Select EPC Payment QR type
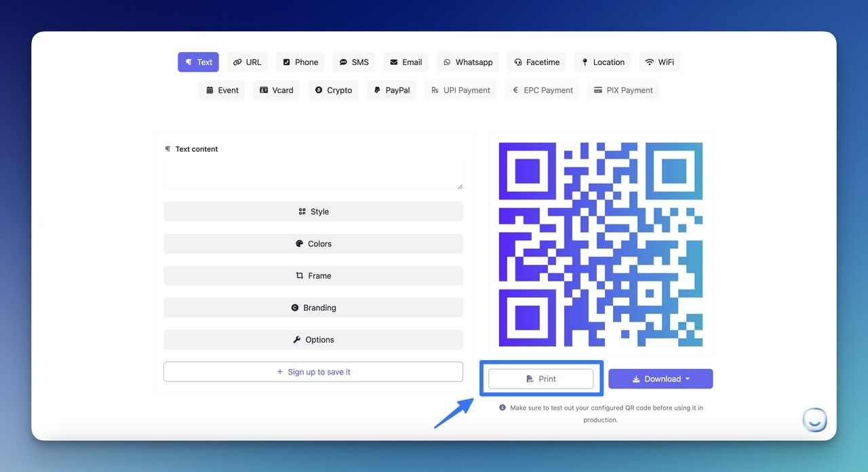 (542, 90)
